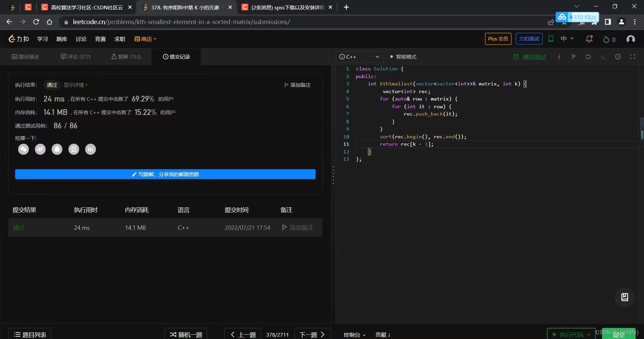Go back in browser history
Viewport: 644px width, 339px height.
pos(9,22)
